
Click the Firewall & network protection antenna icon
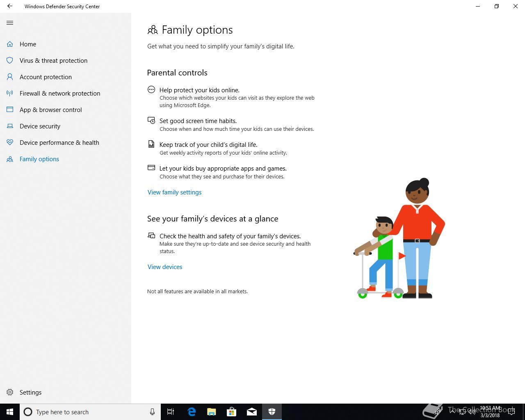tap(10, 93)
